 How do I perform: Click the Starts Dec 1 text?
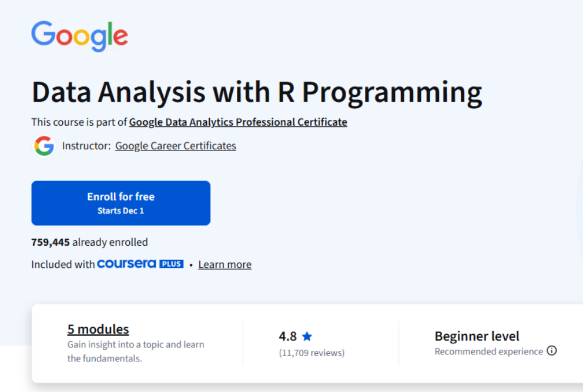coord(120,210)
